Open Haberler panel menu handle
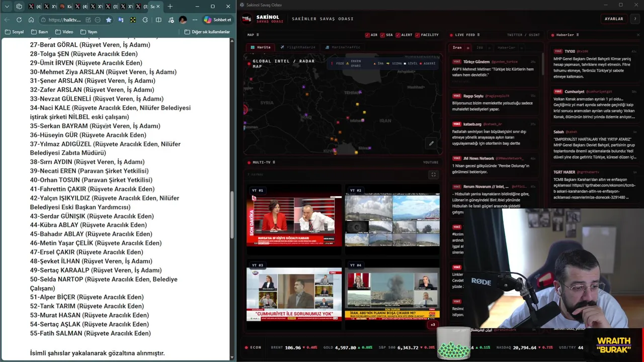Screen dimensions: 644x362 click(x=577, y=35)
